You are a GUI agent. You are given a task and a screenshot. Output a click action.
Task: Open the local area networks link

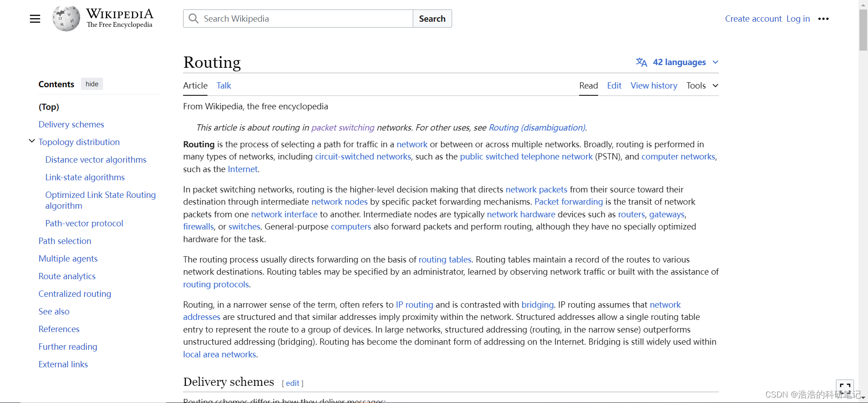(x=220, y=354)
